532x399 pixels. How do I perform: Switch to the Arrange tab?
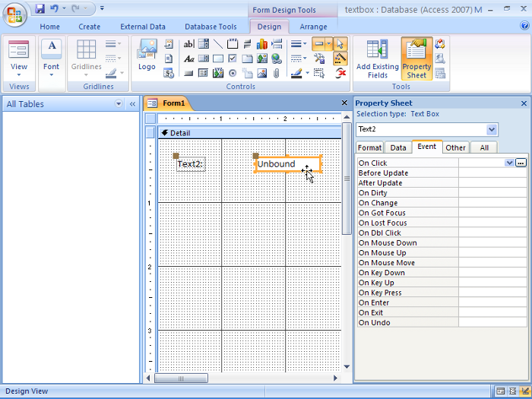pos(313,27)
